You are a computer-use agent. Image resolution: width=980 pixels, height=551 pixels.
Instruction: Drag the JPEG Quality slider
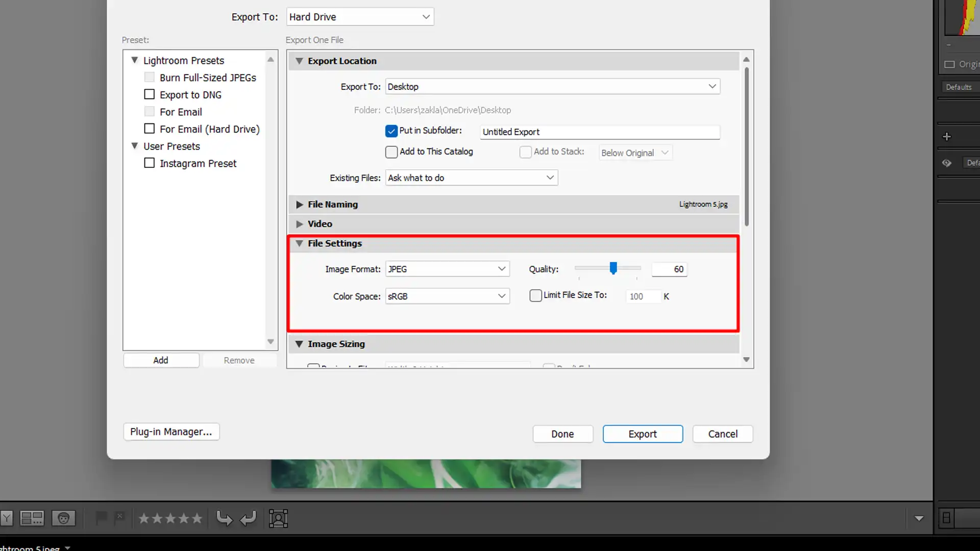613,268
